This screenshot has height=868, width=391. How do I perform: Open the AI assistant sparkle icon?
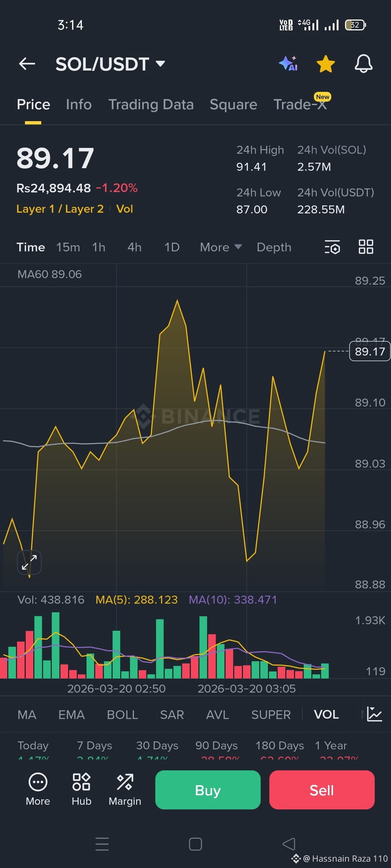coord(289,64)
